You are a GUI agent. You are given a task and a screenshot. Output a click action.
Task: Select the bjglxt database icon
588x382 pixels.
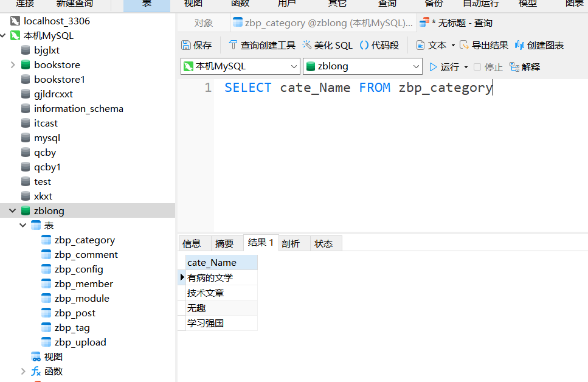pos(26,50)
